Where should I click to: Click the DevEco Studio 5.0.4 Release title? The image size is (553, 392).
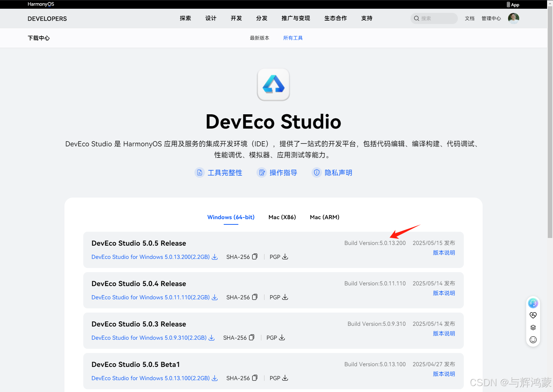pos(139,284)
